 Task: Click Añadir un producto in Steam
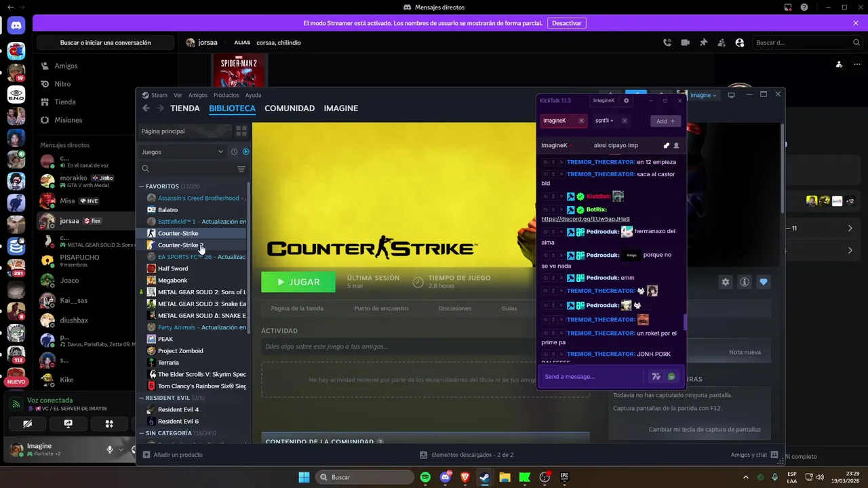pyautogui.click(x=173, y=455)
